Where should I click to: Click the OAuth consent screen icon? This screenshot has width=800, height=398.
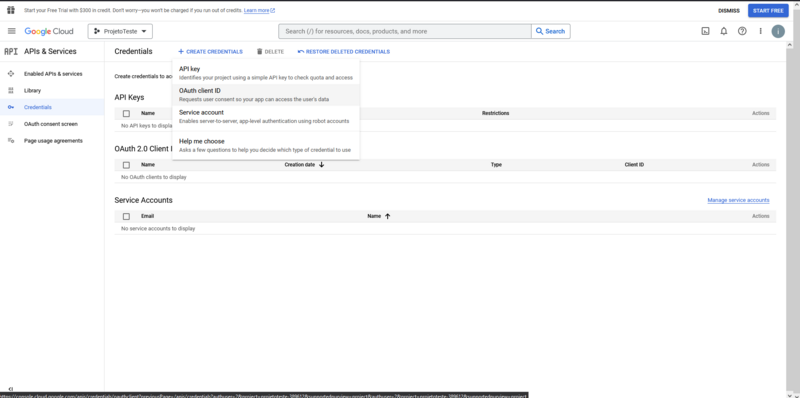[11, 124]
